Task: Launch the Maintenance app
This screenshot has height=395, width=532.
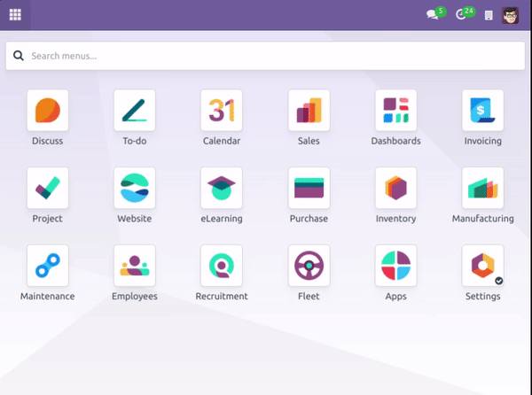Action: (x=48, y=266)
